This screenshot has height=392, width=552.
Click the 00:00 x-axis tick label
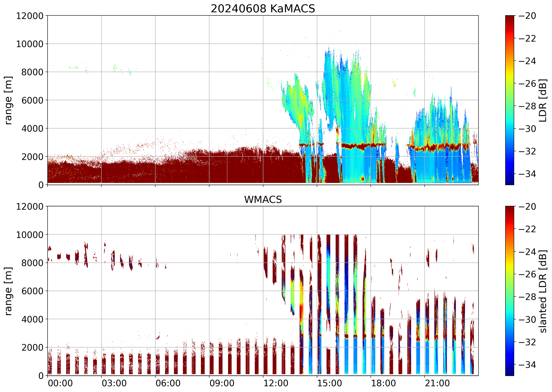click(x=60, y=383)
